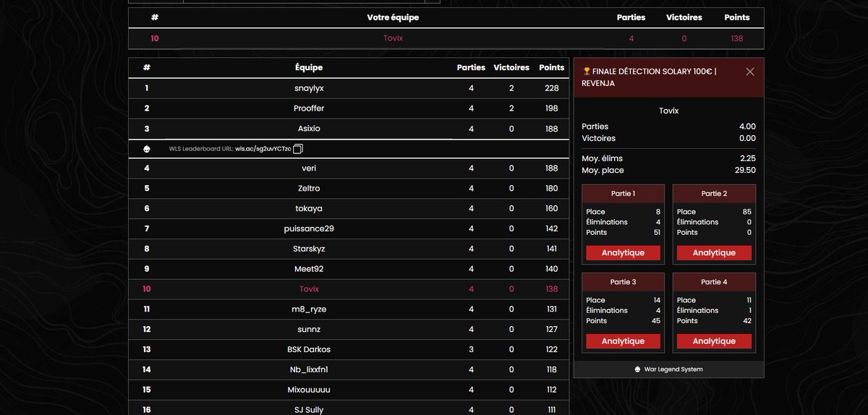Open the wls.ac/sg2uvYCTzc leaderboard link
Viewport: 868px width, 415px height.
263,149
